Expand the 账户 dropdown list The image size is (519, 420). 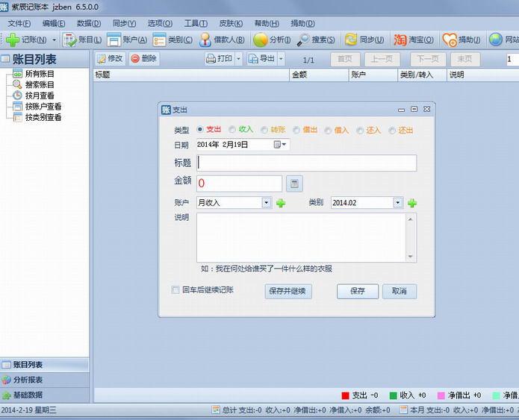point(266,202)
